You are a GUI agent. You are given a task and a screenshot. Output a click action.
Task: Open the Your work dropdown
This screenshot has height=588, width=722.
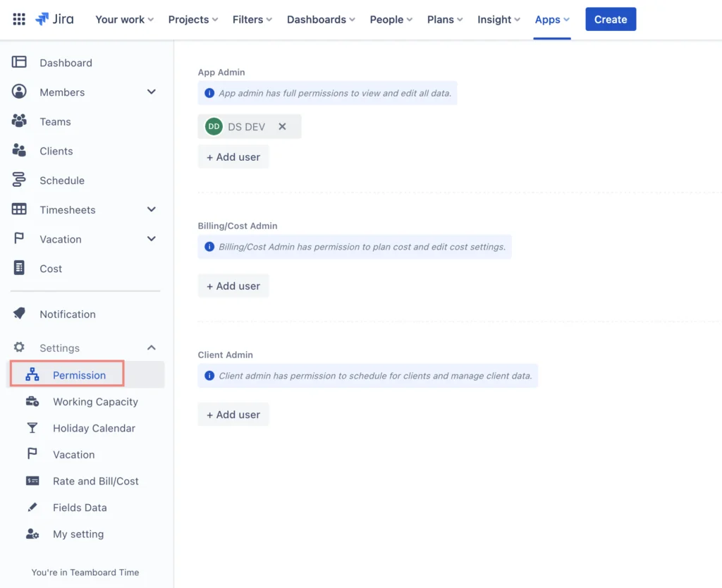coord(124,19)
